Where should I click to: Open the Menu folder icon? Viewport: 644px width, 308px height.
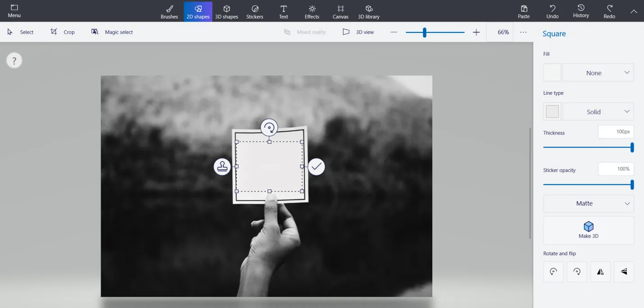pyautogui.click(x=14, y=8)
